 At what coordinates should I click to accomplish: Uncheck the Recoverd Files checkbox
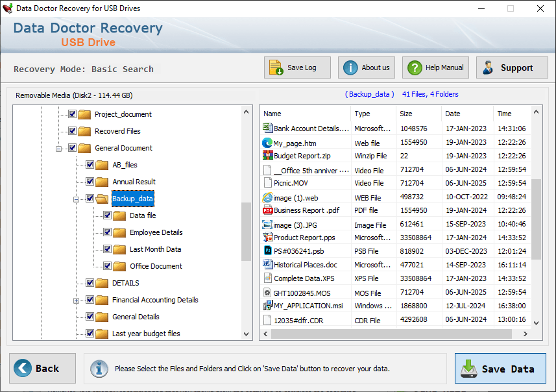click(x=72, y=131)
